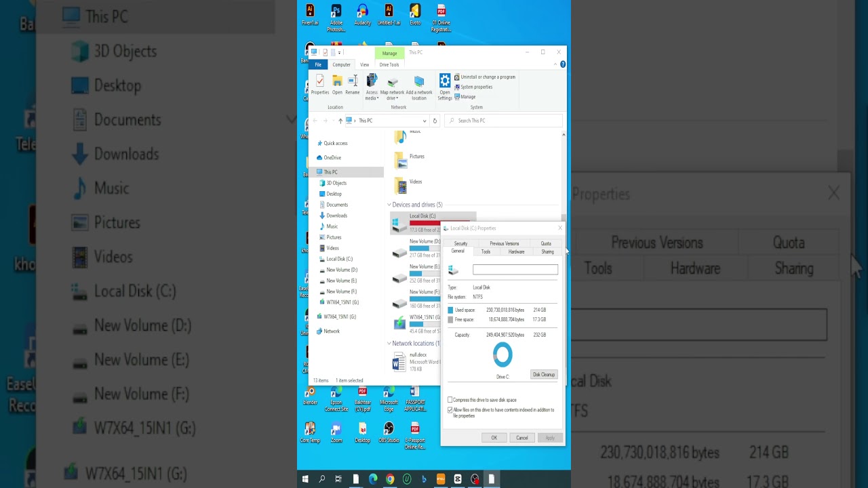Open Microsoft Edge desktop shortcut
The height and width of the screenshot is (488, 868).
tap(389, 400)
